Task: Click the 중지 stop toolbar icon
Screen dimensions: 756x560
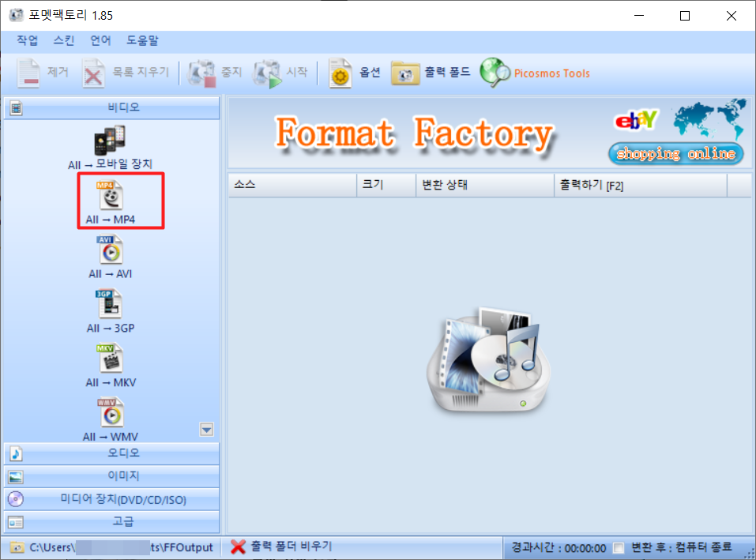Action: 201,73
